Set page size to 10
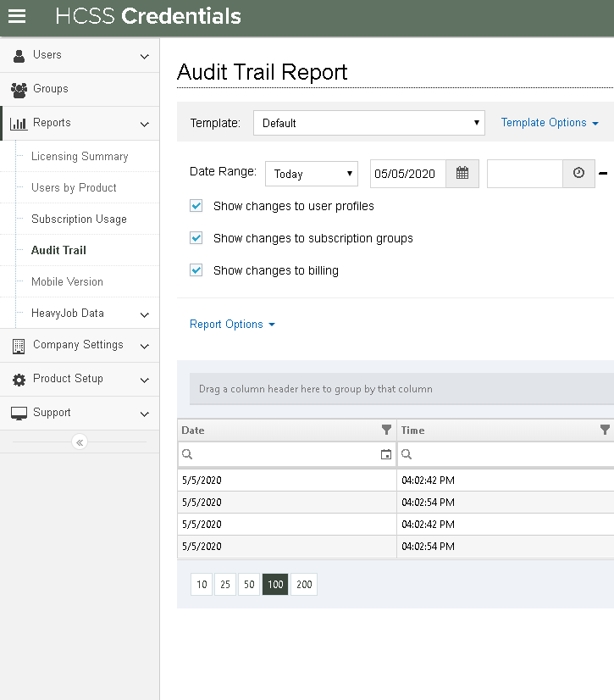Screen dimensions: 614x700 click(x=202, y=585)
